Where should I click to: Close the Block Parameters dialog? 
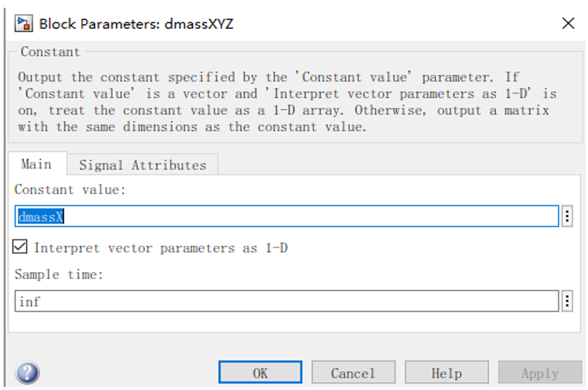click(x=568, y=23)
